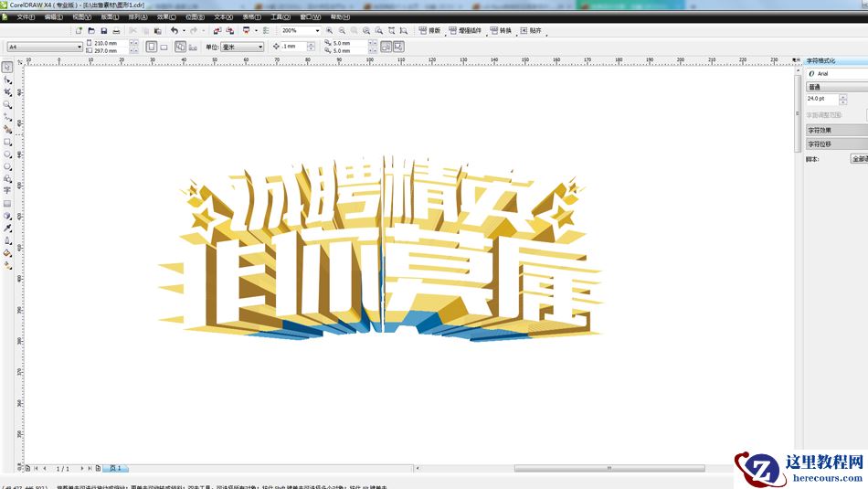Expand the Application Launcher dropdown arrow
The image size is (868, 489).
256,30
